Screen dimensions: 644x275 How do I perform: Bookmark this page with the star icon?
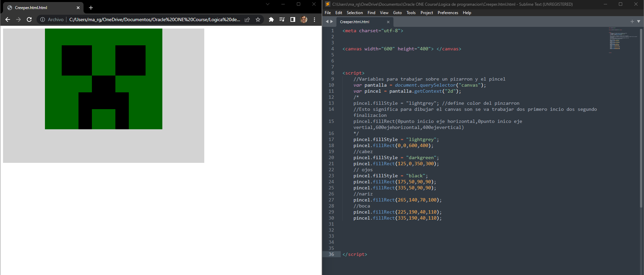[258, 19]
